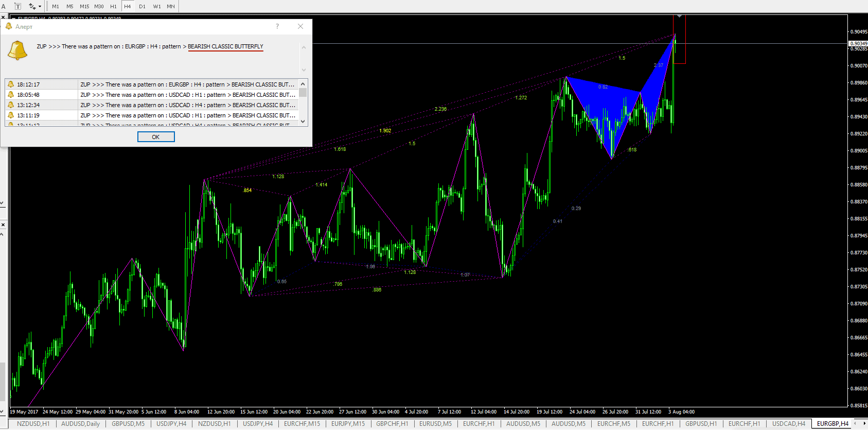Screen dimensions: 868x430
Task: Select the arrows objects tool icon
Action: click(x=32, y=6)
